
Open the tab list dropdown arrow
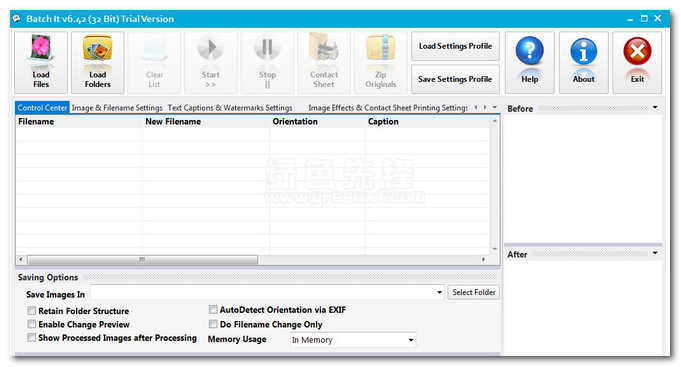[x=495, y=107]
